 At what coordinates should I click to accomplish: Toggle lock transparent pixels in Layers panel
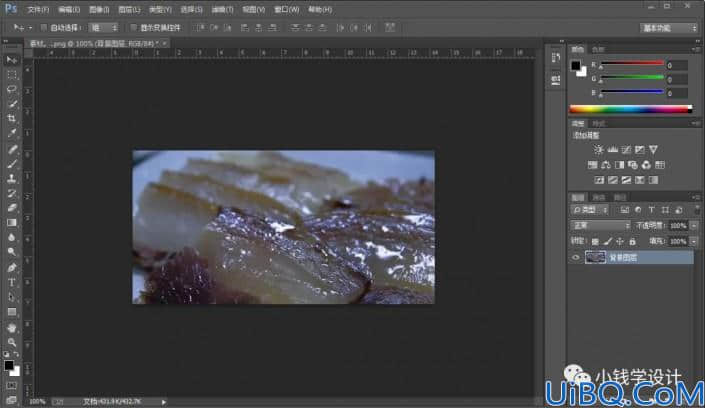595,242
